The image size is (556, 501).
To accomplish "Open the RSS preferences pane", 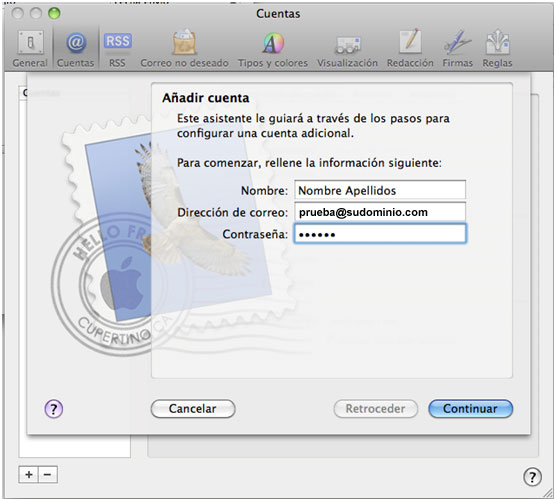I will [x=117, y=49].
